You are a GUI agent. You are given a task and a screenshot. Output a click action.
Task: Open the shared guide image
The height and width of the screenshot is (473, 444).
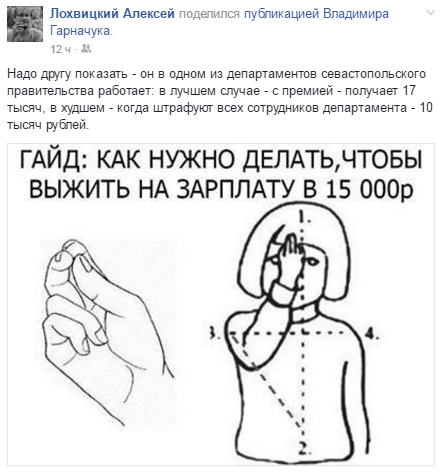pos(221,304)
